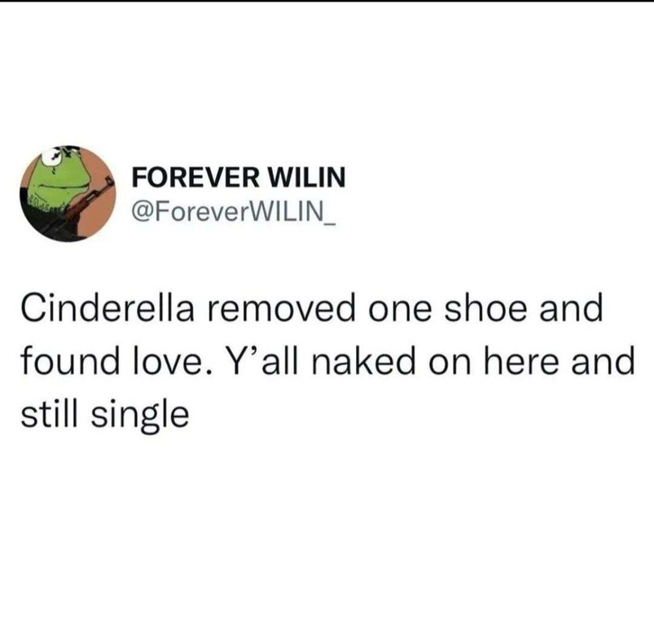The image size is (654, 644).
Task: Click the word naked in the tweet
Action: pos(362,361)
